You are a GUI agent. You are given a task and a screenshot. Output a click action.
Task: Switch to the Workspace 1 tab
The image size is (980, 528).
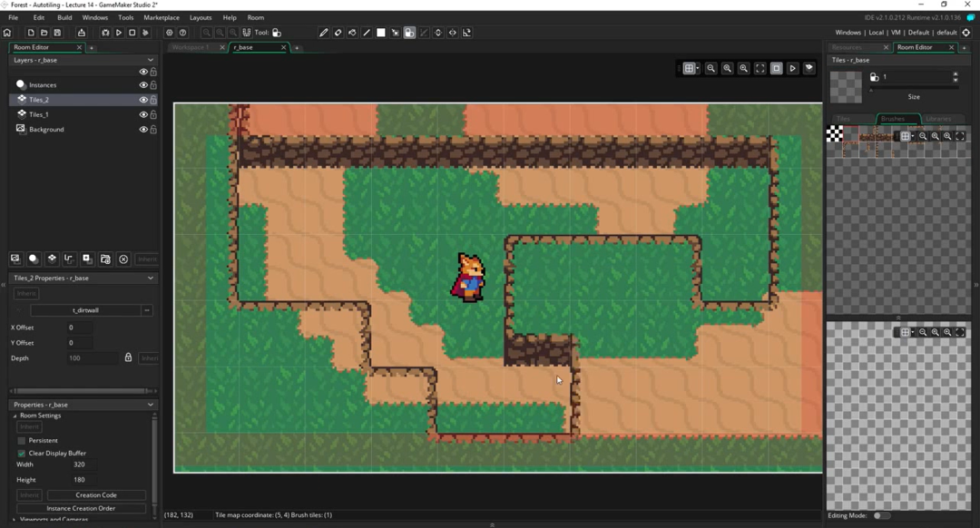coord(190,47)
